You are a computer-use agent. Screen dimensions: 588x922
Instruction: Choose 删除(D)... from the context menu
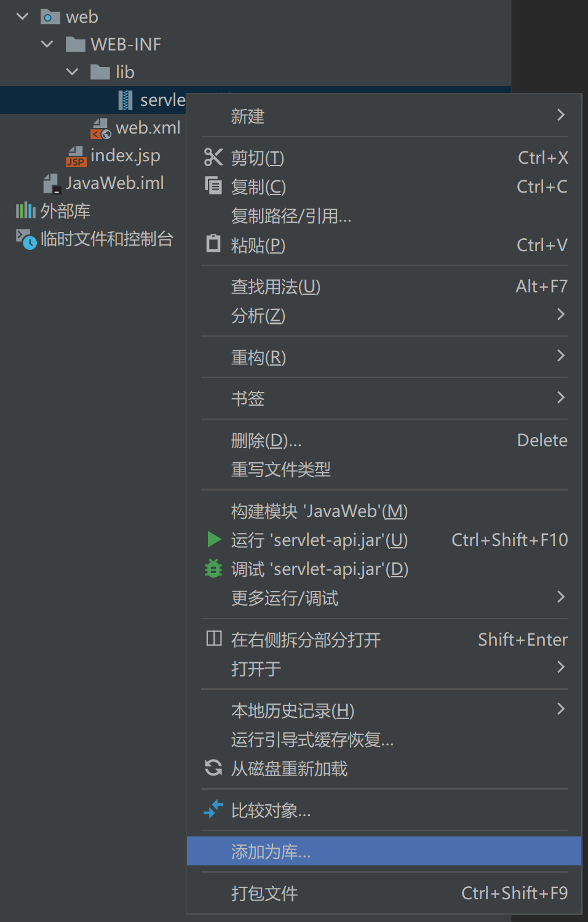click(x=266, y=441)
